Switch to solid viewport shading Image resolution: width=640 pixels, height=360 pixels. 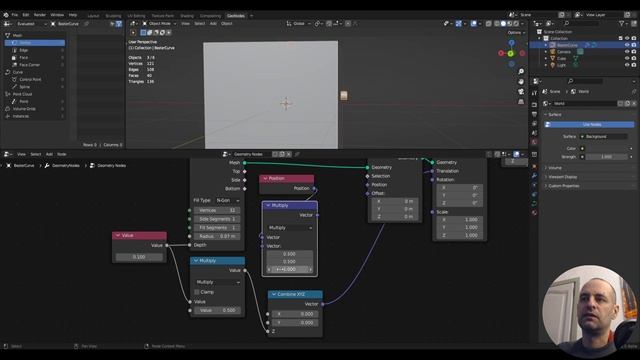coord(503,24)
